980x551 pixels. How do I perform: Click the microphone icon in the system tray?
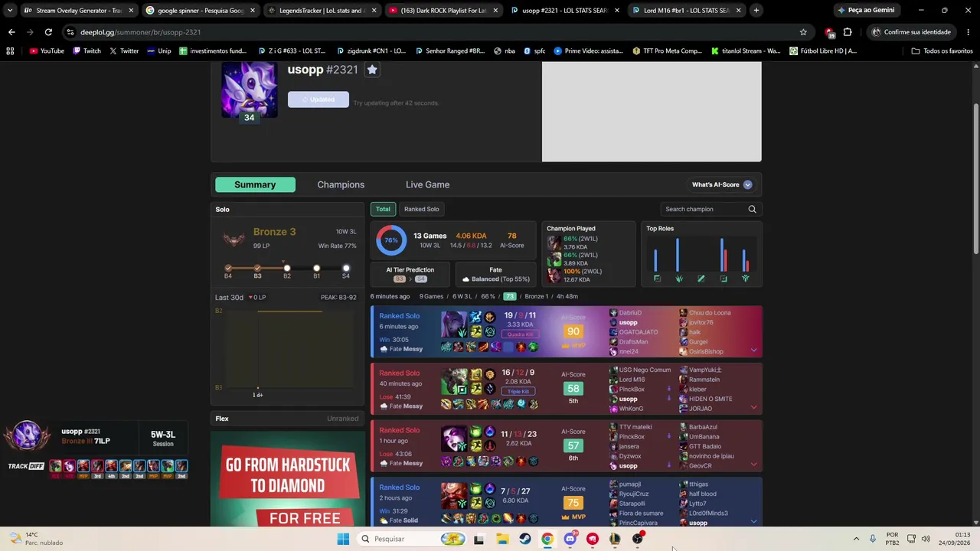tap(873, 539)
